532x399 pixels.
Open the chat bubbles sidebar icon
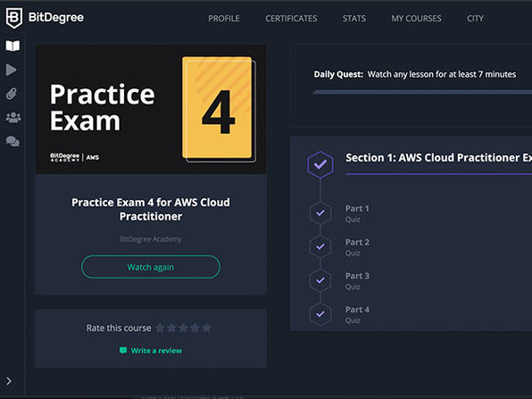12,142
